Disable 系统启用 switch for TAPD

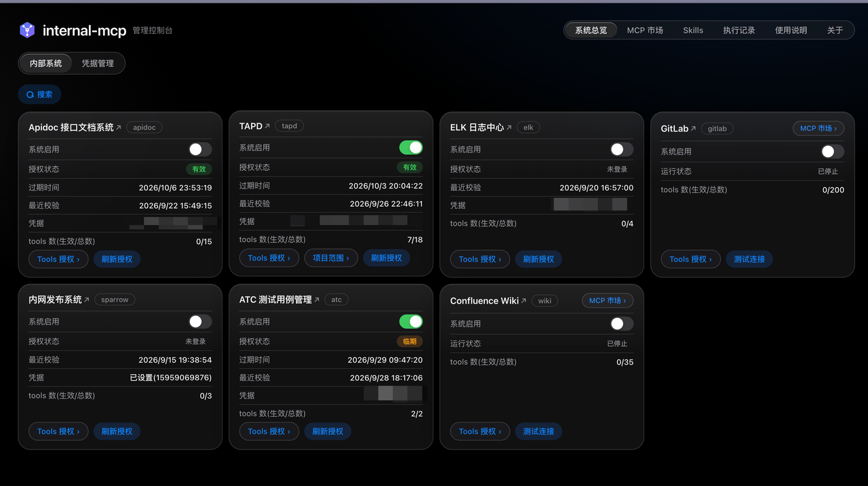(411, 148)
